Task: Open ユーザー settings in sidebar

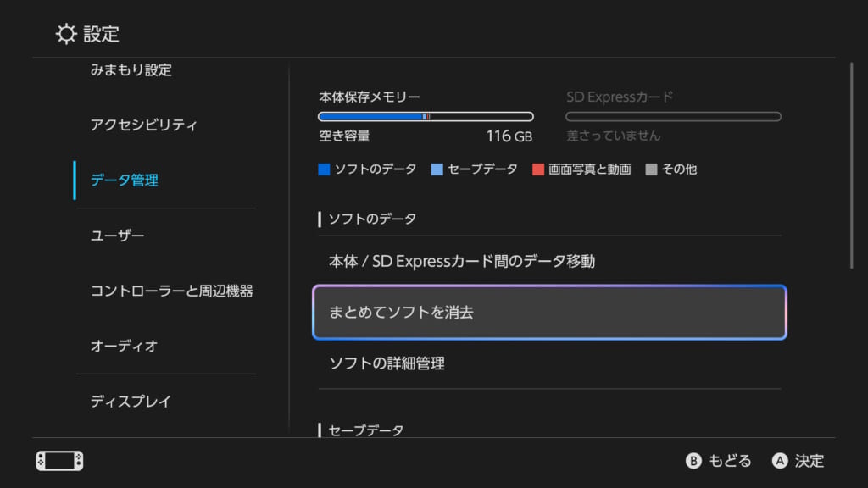Action: 118,236
